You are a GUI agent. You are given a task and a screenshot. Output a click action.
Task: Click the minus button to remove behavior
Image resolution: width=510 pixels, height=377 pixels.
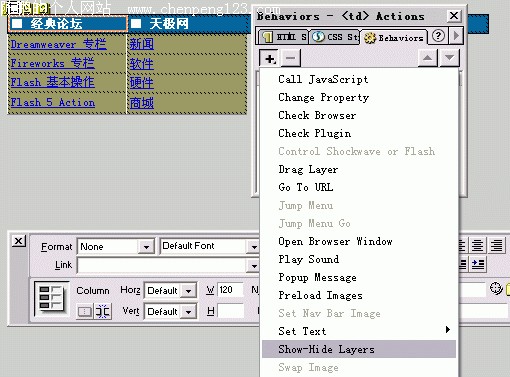pos(291,58)
